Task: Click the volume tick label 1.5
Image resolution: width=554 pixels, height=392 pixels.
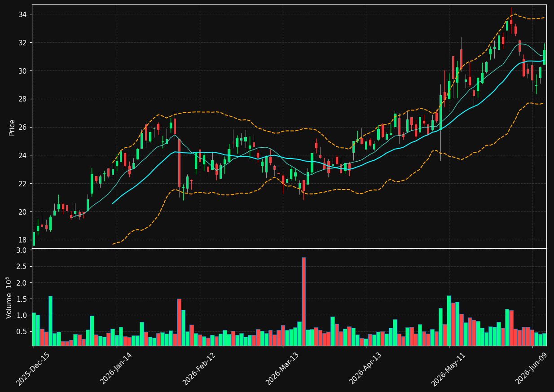Action: coord(22,299)
